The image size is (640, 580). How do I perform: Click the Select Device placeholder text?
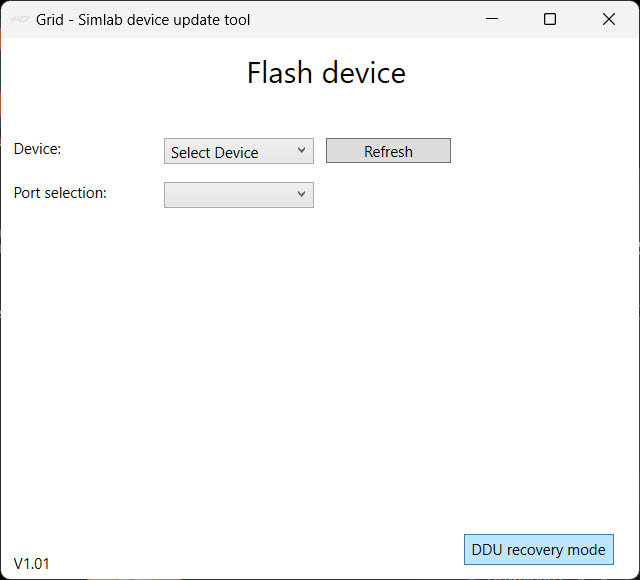(215, 153)
